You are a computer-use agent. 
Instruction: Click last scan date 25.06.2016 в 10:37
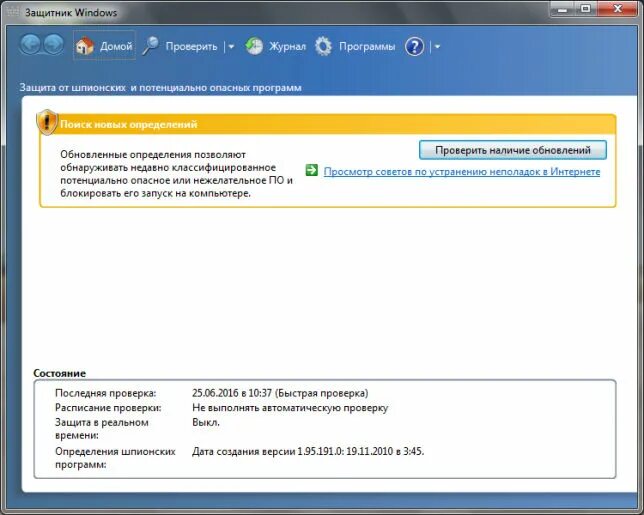[x=232, y=393]
